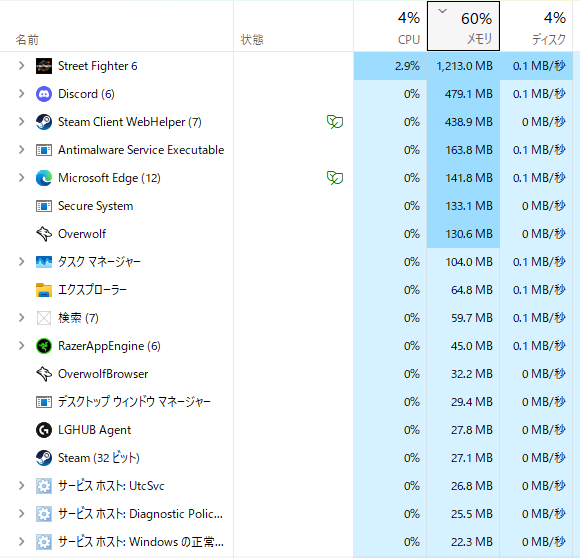Click the Steam (32 ビット) icon
Viewport: 580px width, 558px height.
[44, 458]
